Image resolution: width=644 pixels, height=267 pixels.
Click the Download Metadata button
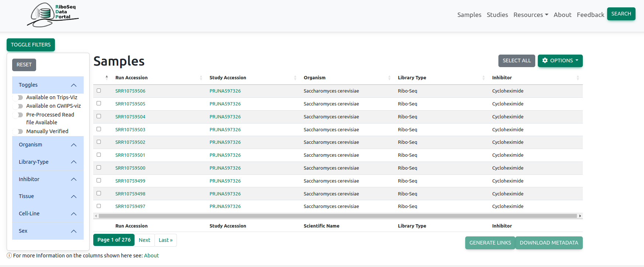[x=549, y=243]
